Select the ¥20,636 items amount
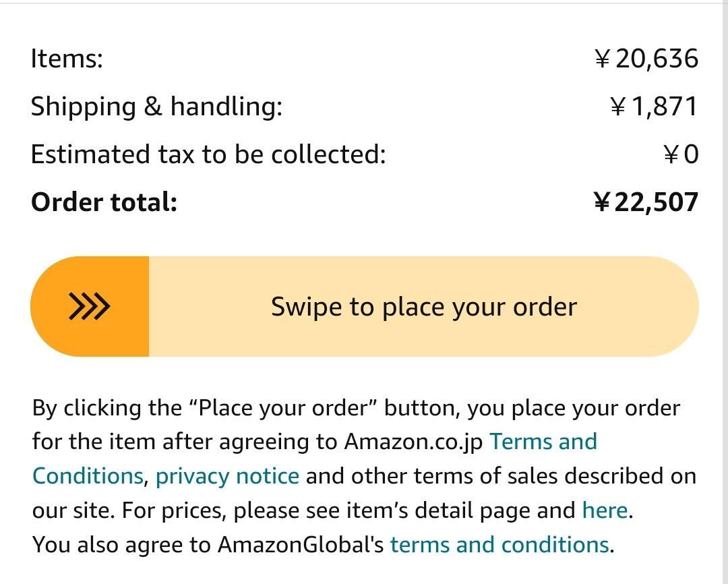This screenshot has width=728, height=584. point(647,59)
